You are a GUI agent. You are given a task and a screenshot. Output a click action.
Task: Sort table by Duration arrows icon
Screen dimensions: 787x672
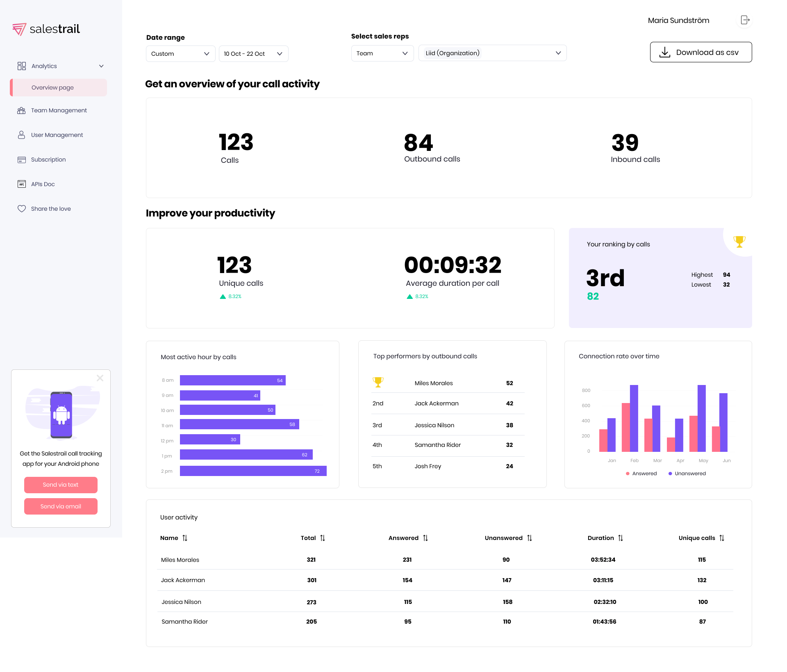click(x=621, y=538)
